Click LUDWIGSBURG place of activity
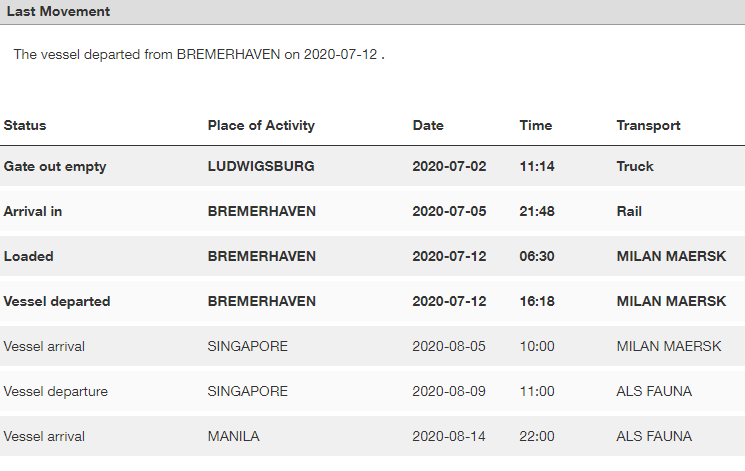The height and width of the screenshot is (471, 745). (x=261, y=166)
